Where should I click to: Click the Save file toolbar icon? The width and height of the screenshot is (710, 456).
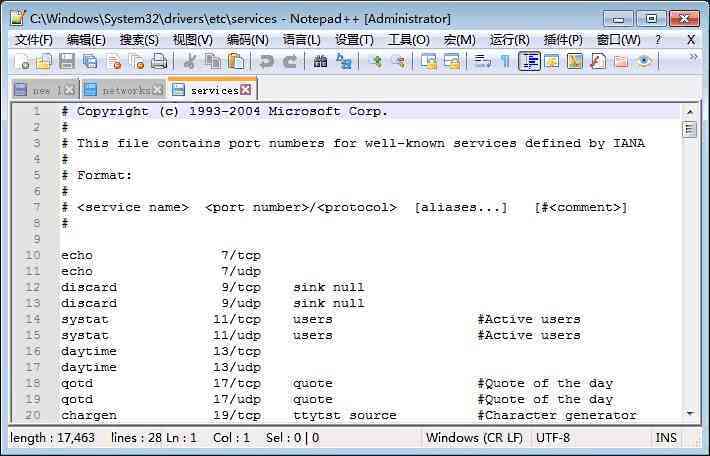click(67, 61)
